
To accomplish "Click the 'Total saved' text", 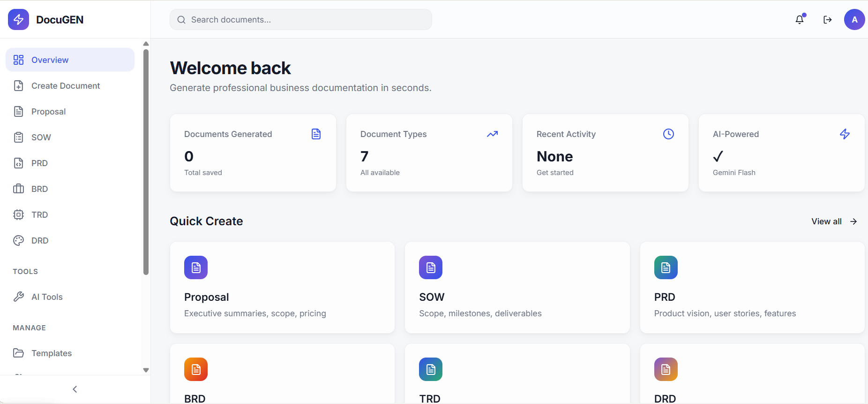I will 203,173.
